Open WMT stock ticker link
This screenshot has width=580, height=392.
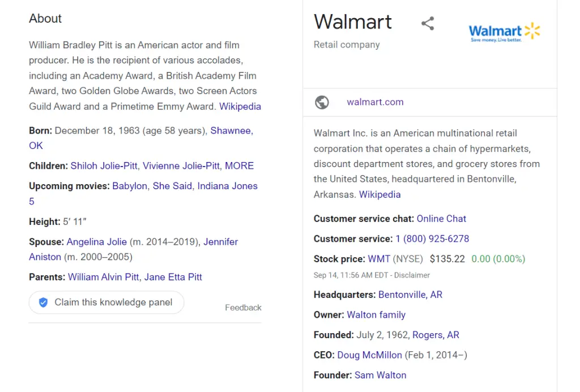pyautogui.click(x=379, y=259)
